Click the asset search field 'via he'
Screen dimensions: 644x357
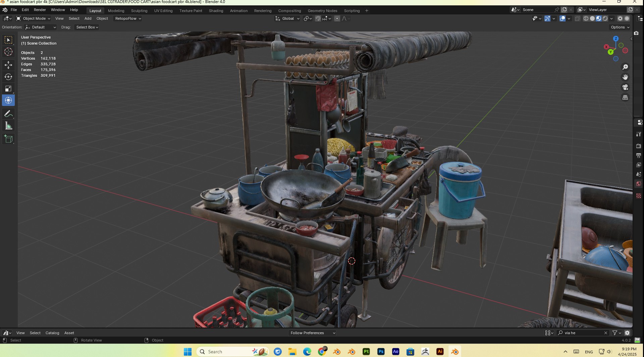tap(583, 333)
